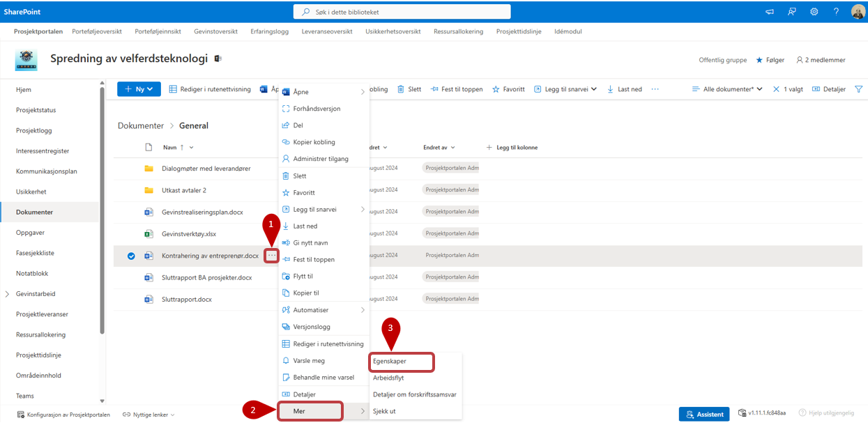This screenshot has height=425, width=868.
Task: Expand Gevinstarbeid in the left navigation
Action: (7, 294)
